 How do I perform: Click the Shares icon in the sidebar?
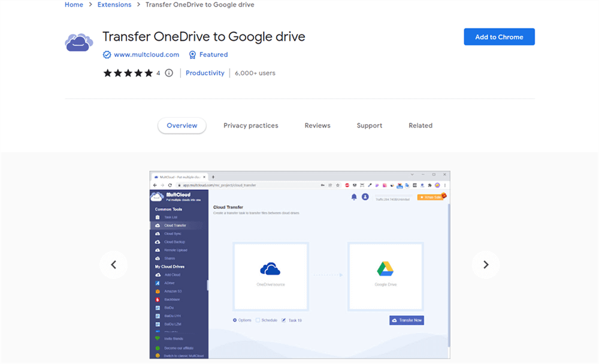pyautogui.click(x=170, y=258)
